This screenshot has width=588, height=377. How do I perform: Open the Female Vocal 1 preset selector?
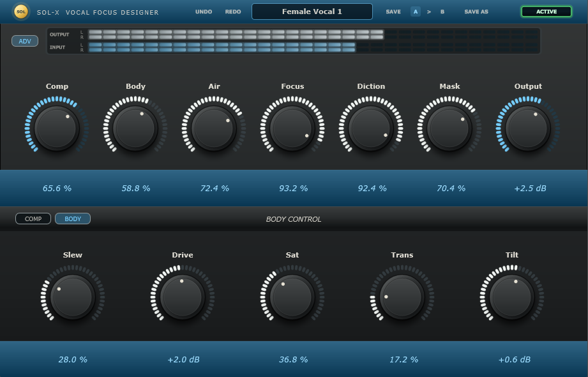click(312, 12)
